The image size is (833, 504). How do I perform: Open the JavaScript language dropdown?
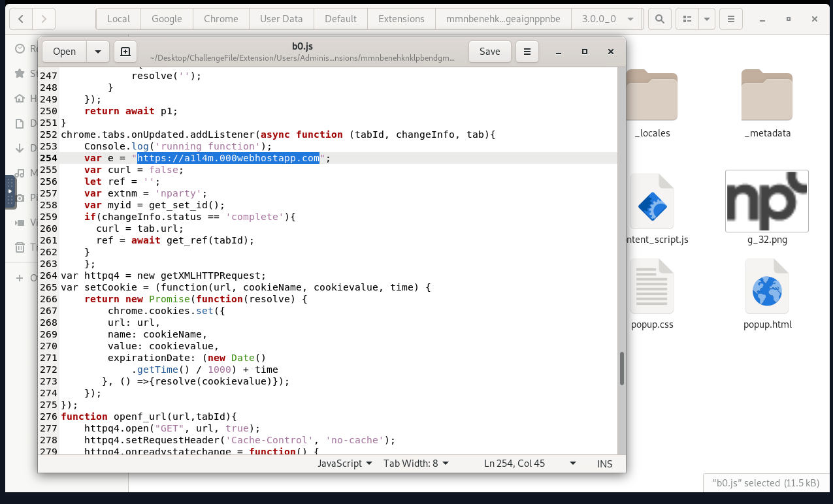[345, 464]
